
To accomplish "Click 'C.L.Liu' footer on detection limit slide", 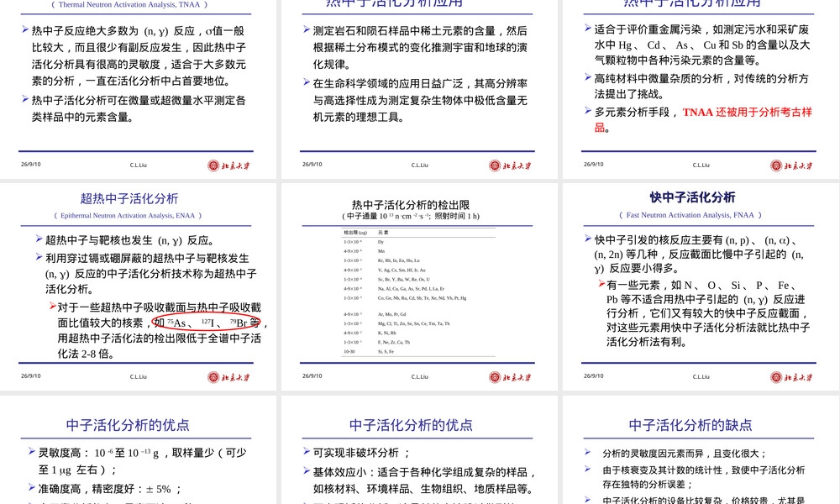I will (x=419, y=376).
